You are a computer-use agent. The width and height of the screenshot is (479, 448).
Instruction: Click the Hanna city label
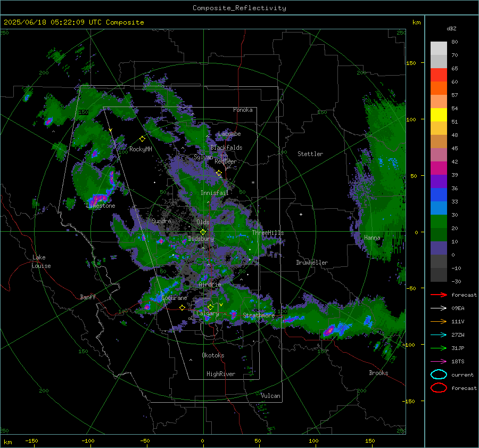(x=372, y=238)
